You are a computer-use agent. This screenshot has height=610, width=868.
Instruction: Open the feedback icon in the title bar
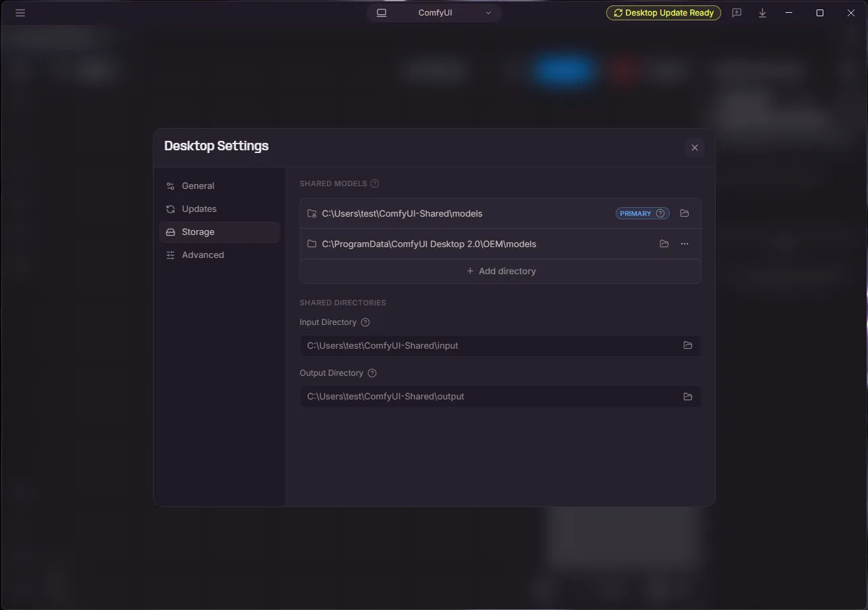click(737, 13)
